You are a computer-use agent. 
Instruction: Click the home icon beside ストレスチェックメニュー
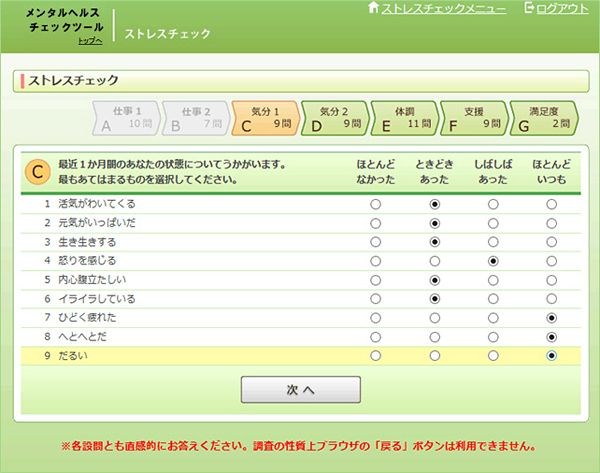(374, 8)
